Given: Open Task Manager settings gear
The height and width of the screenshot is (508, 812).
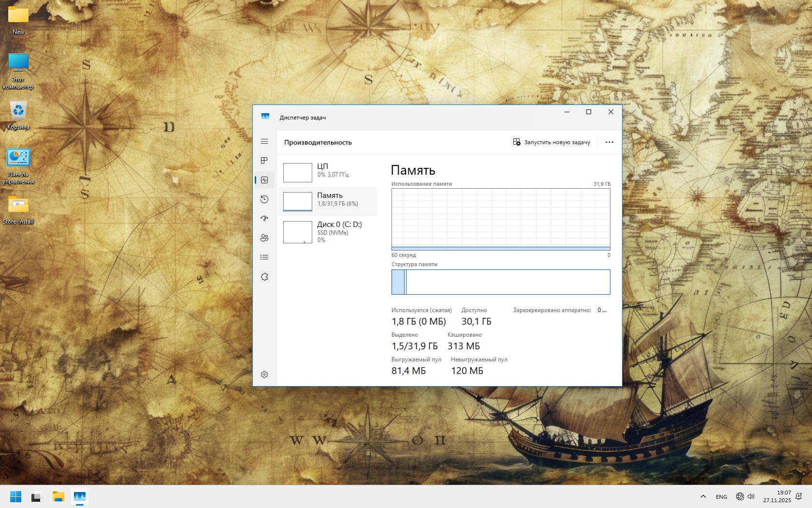Looking at the screenshot, I should (264, 374).
